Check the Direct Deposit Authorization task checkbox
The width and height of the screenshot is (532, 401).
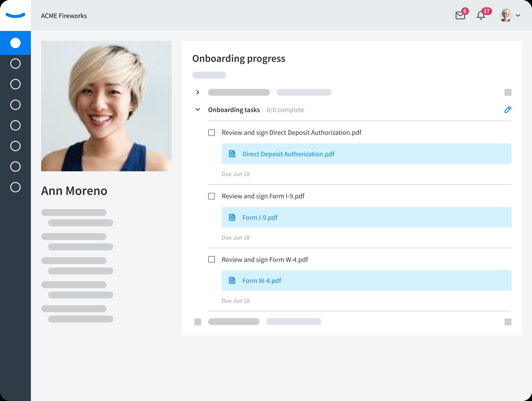(x=211, y=133)
